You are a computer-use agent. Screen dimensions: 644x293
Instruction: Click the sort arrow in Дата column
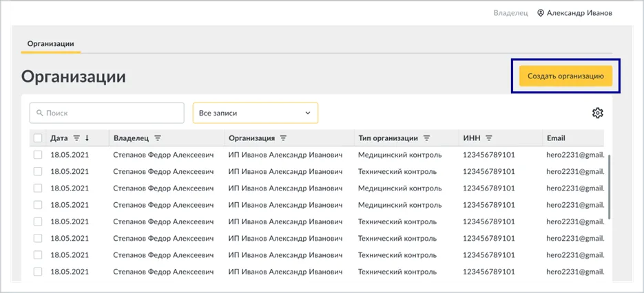click(x=87, y=138)
